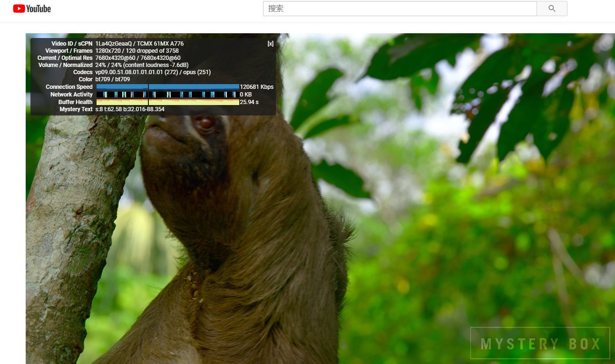615x364 pixels.
Task: Click the 25.94 s buffer reading
Action: (249, 102)
